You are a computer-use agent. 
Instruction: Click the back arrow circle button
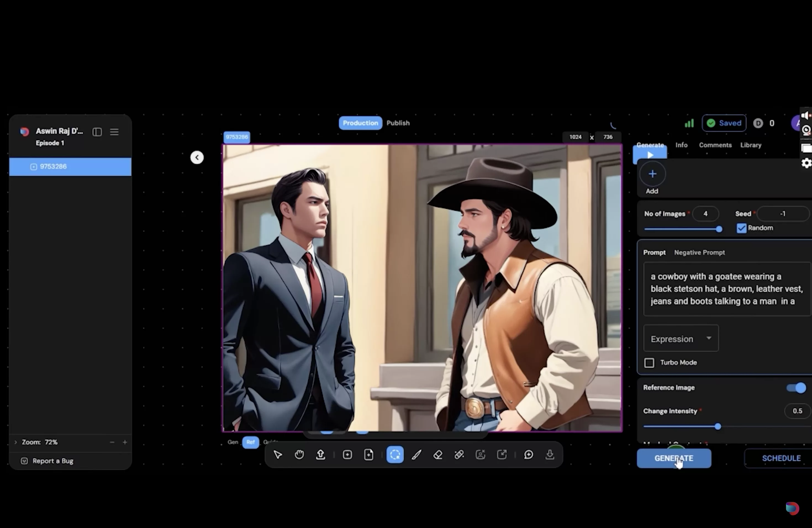click(197, 158)
